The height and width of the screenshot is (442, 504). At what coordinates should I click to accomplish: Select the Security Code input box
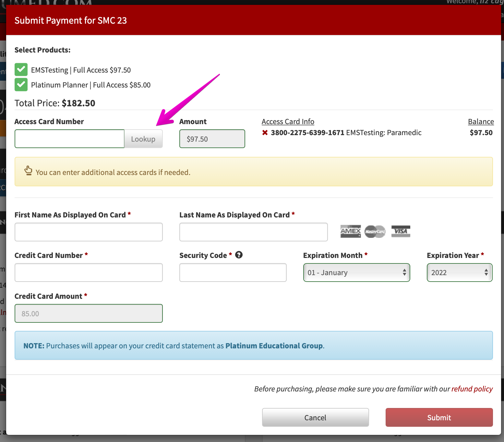(233, 273)
